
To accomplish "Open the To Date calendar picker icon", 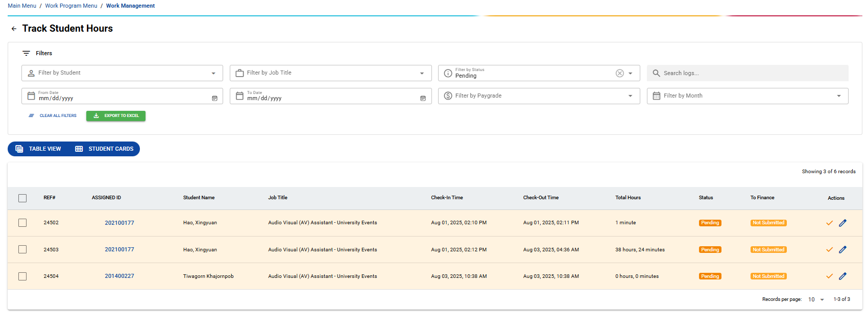I will (x=423, y=98).
